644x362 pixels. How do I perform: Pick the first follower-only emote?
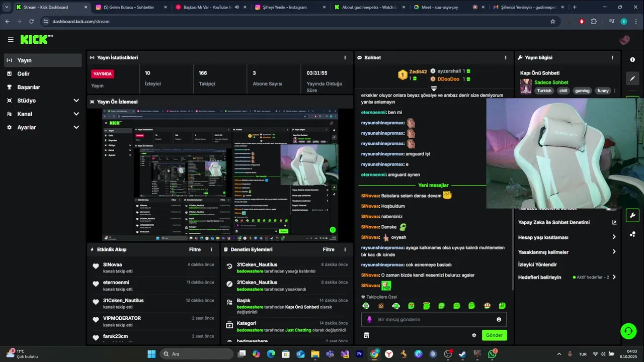click(x=366, y=306)
